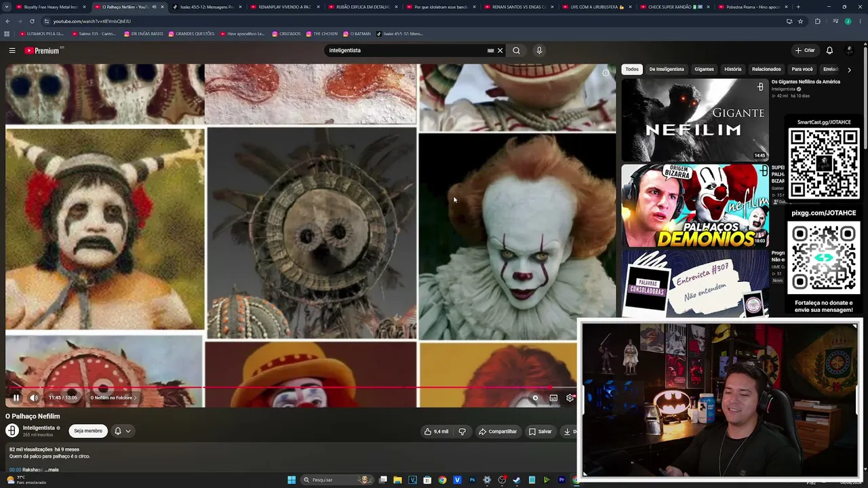Click the Criar button

pyautogui.click(x=805, y=50)
